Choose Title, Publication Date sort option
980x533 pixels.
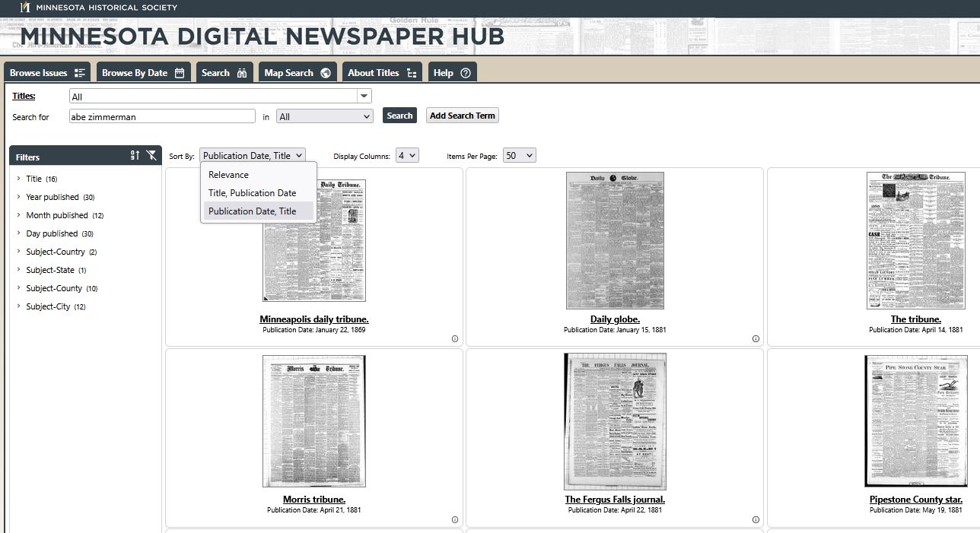(x=252, y=193)
